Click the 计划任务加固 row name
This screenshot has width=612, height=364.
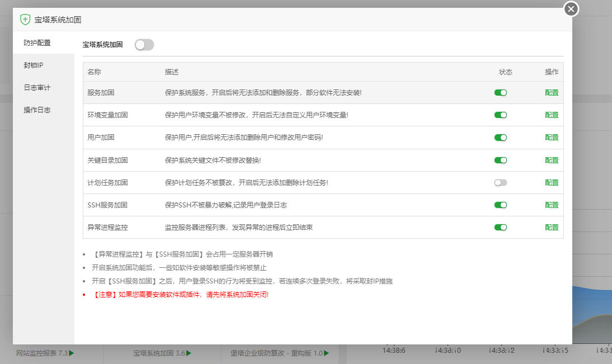(107, 183)
